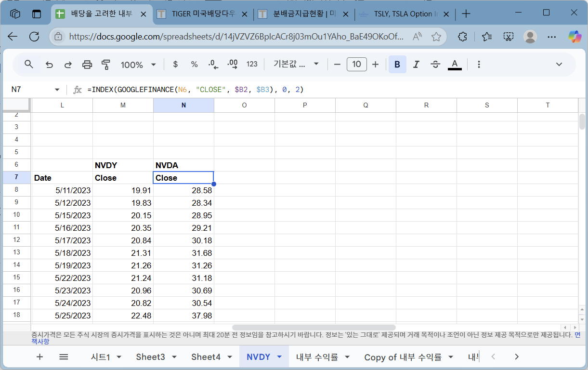Open the 내부 수익률 tab dropdown arrow
Screen dimensions: 588x370
(346, 357)
